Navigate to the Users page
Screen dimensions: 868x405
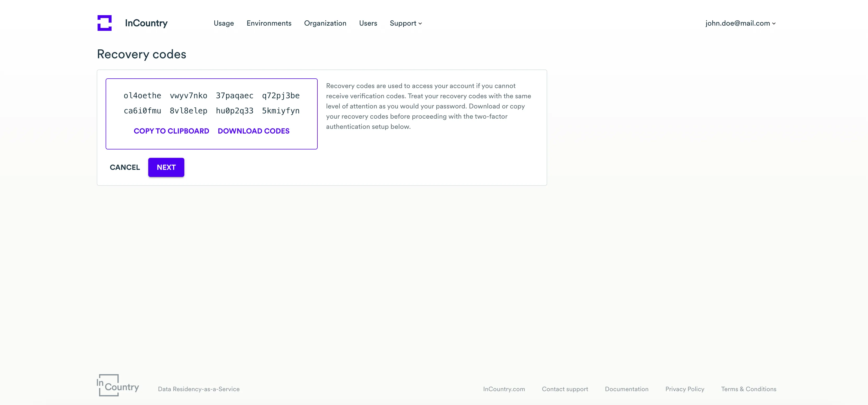[368, 23]
